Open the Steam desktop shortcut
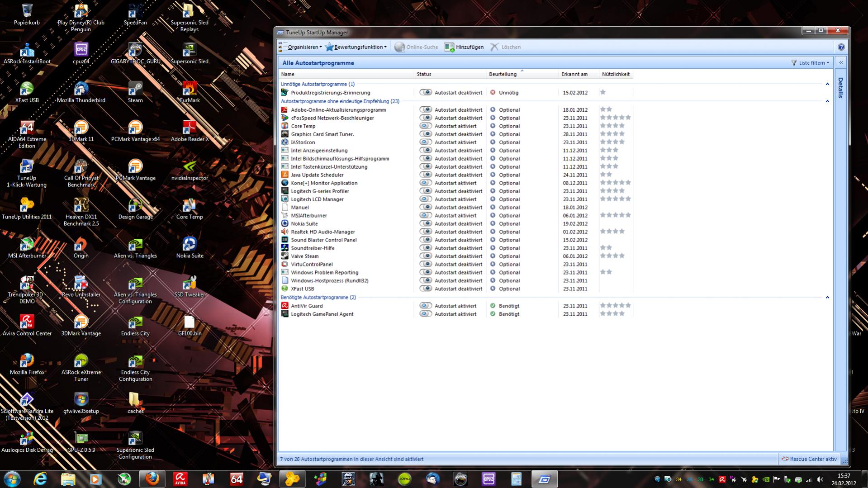 click(x=135, y=92)
